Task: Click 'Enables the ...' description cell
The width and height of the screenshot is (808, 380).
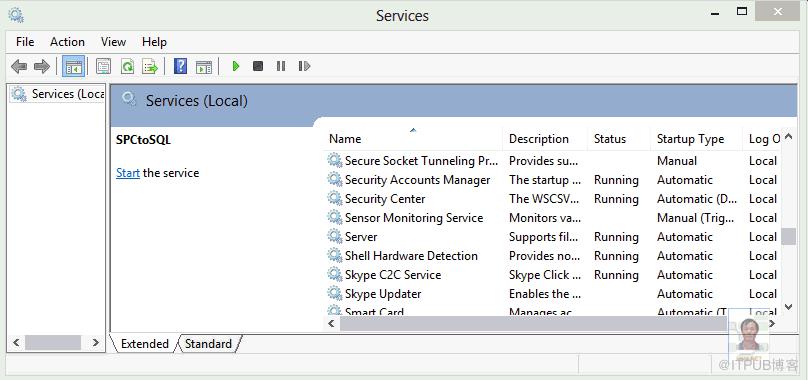Action: (545, 294)
